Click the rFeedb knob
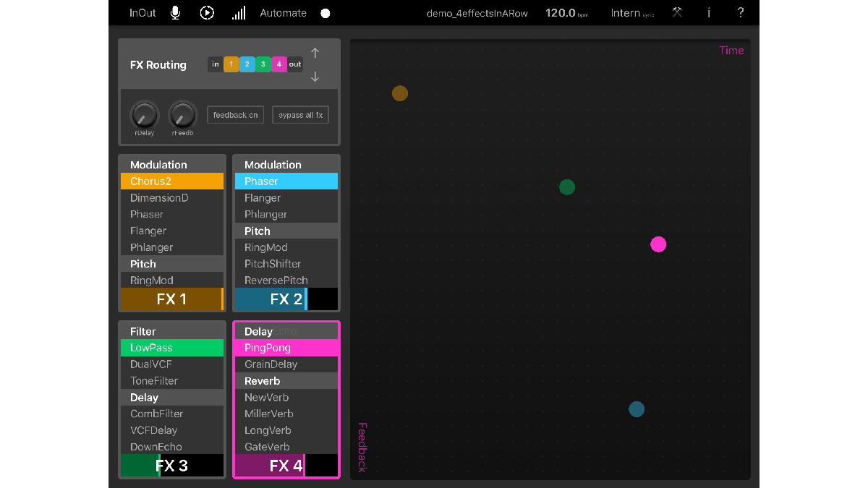 click(182, 115)
